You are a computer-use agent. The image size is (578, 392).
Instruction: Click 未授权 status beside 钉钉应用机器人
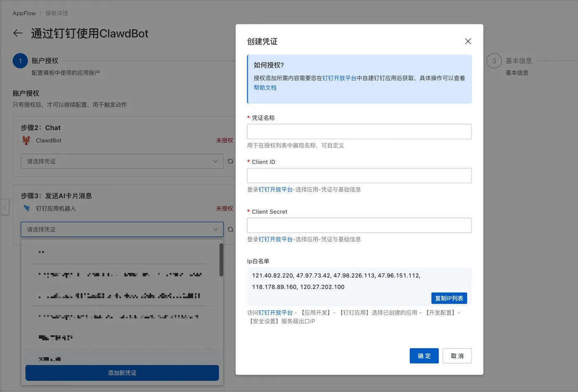click(x=225, y=208)
